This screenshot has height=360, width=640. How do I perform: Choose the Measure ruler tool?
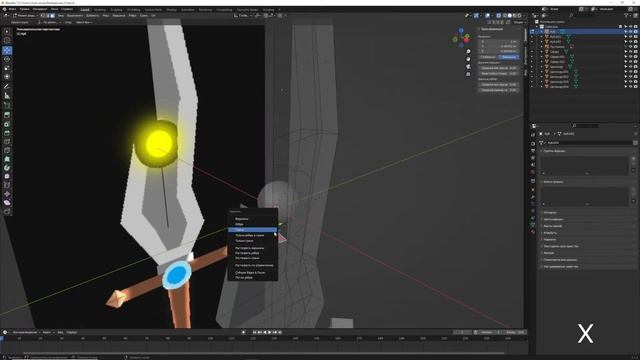point(7,96)
